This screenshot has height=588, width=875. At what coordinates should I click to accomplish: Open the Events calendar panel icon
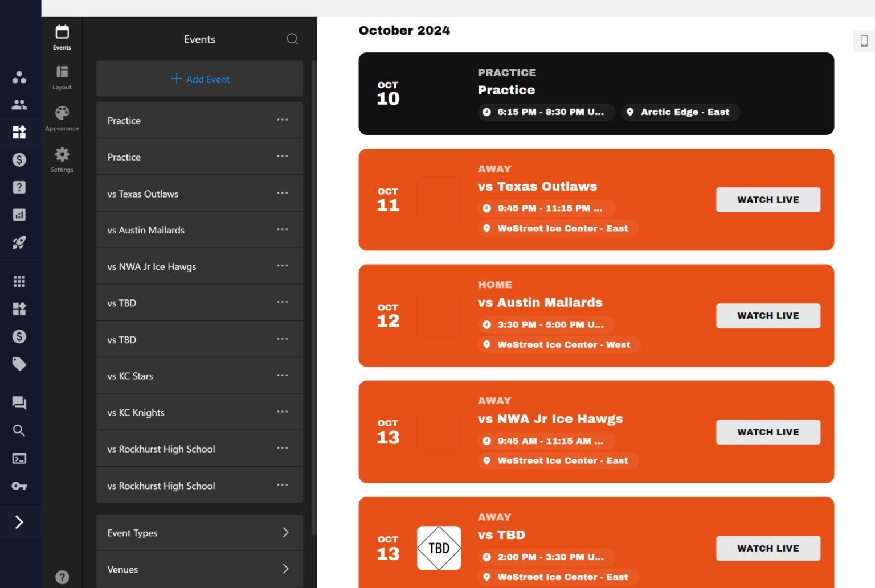tap(62, 34)
